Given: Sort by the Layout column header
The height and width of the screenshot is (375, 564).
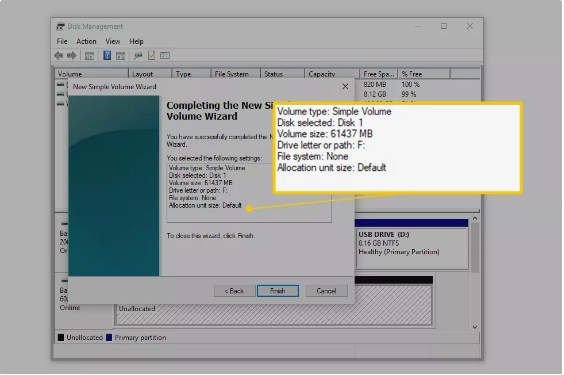Looking at the screenshot, I should click(150, 74).
